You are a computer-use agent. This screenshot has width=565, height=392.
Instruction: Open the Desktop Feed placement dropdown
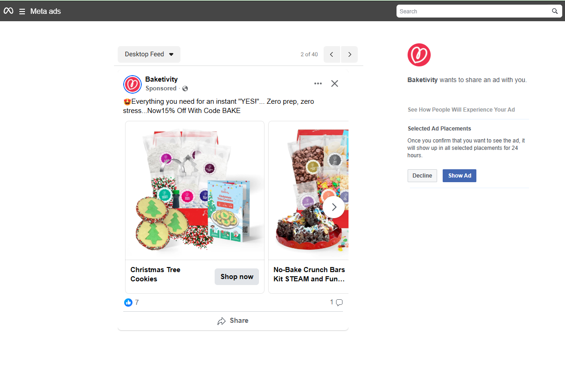point(149,54)
